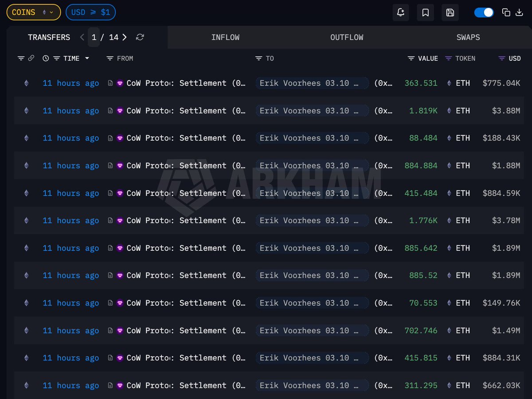Image resolution: width=532 pixels, height=399 pixels.
Task: Switch to the OUTFLOW tab
Action: [347, 37]
